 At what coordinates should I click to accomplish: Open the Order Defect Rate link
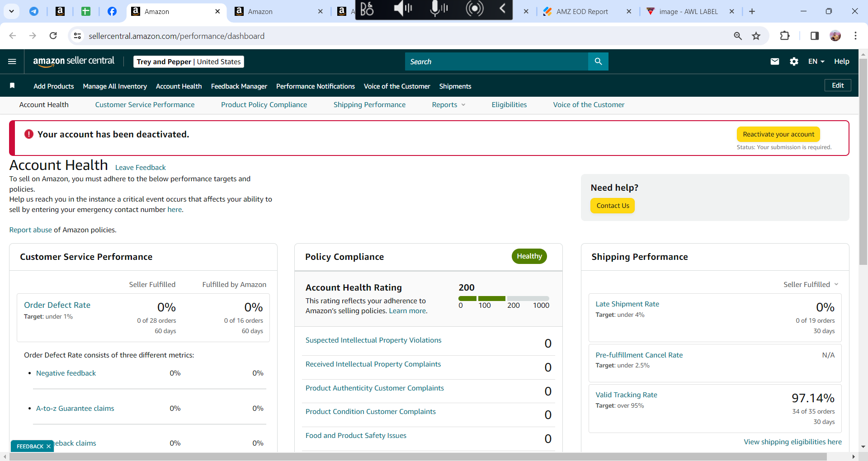coord(57,305)
